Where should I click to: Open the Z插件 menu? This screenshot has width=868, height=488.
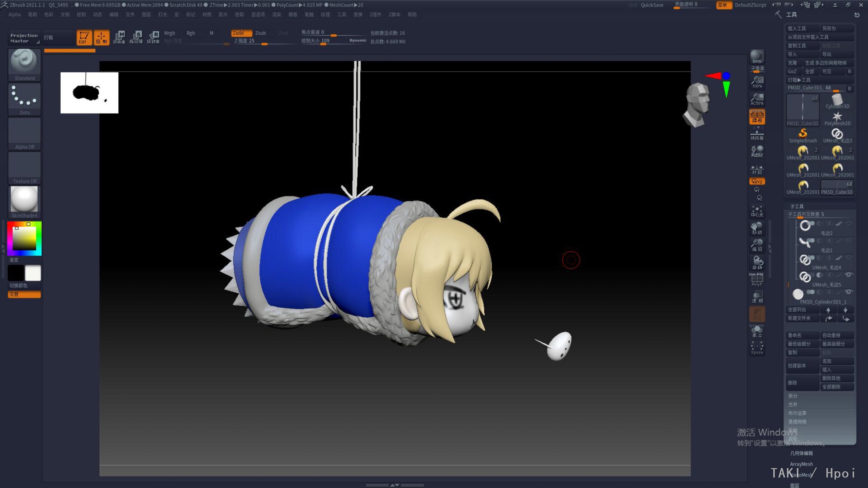(376, 15)
